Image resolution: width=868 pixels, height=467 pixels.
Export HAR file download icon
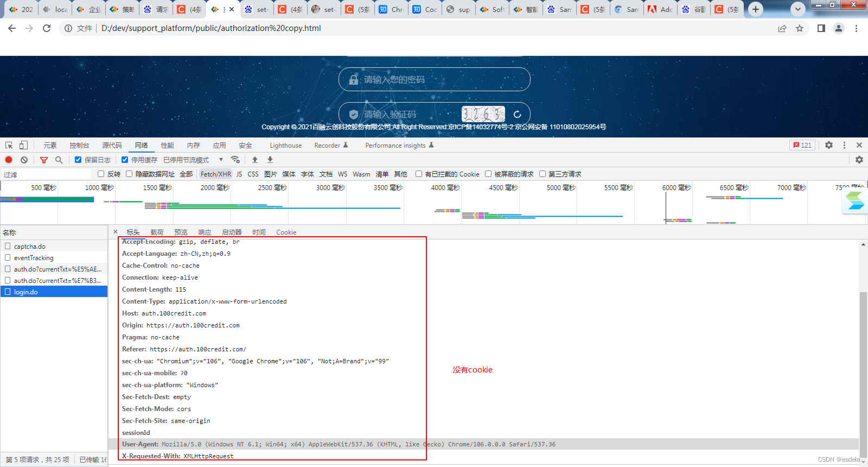tap(270, 160)
